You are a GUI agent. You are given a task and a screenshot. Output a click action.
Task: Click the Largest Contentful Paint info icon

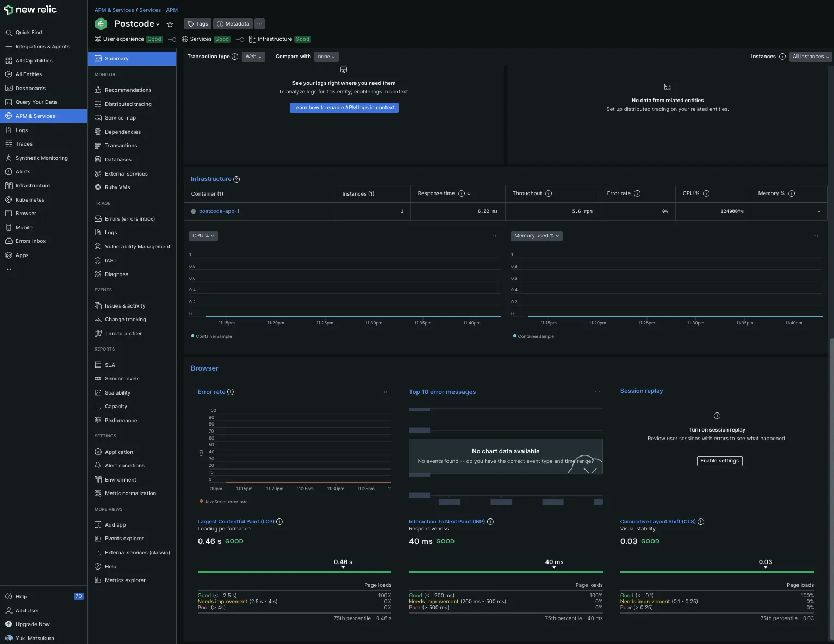tap(279, 522)
